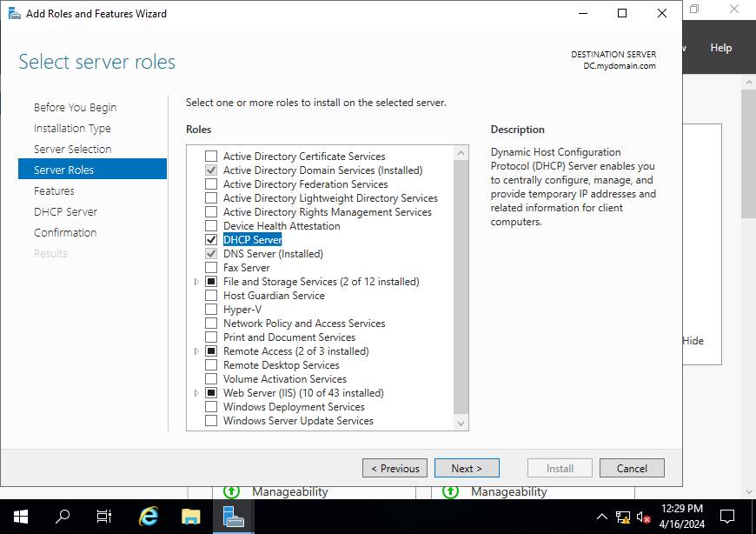Go to the Confirmation step

click(x=65, y=232)
